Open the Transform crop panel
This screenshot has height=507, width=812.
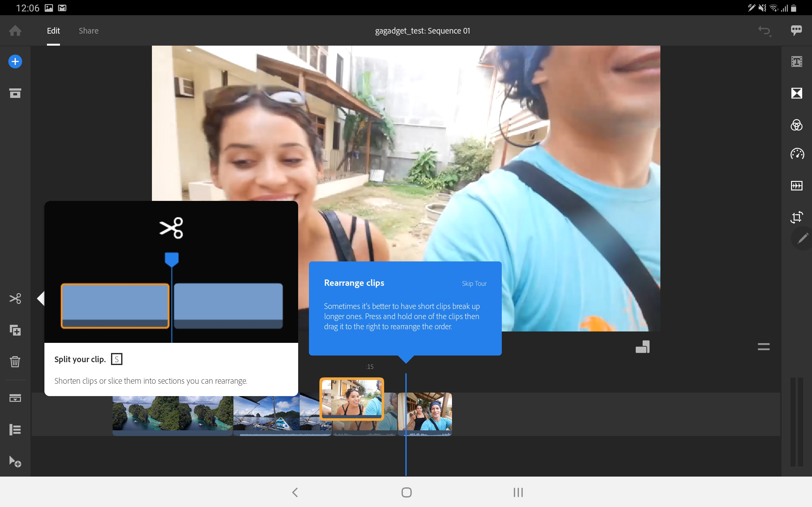pos(796,217)
